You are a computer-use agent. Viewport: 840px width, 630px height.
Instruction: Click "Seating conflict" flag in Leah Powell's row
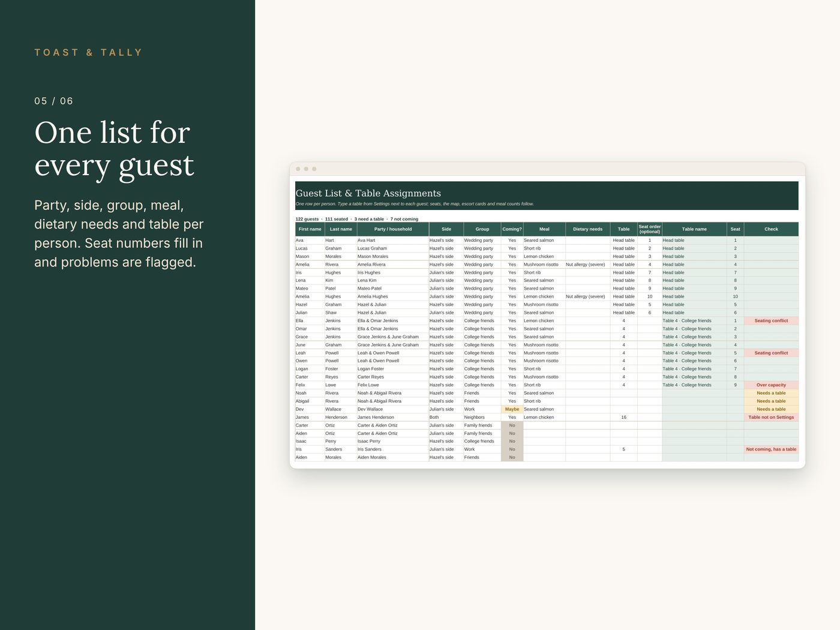[771, 353]
